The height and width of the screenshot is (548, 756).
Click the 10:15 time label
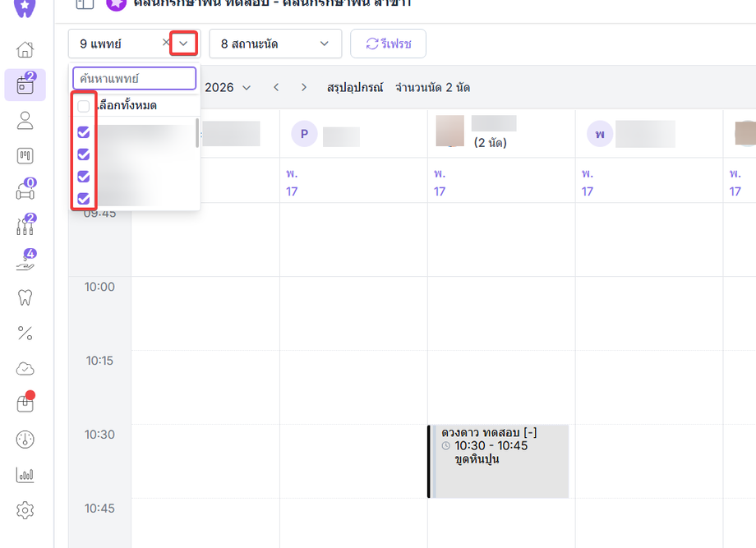(x=99, y=361)
